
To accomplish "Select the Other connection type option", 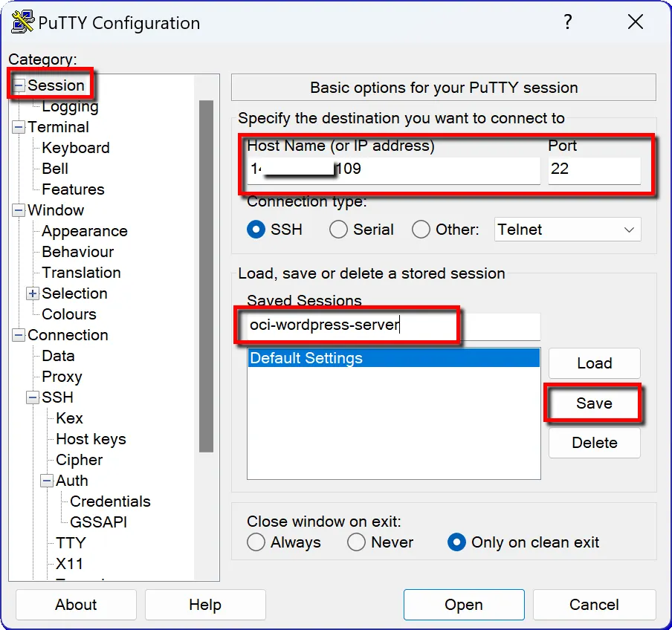I will pos(421,230).
